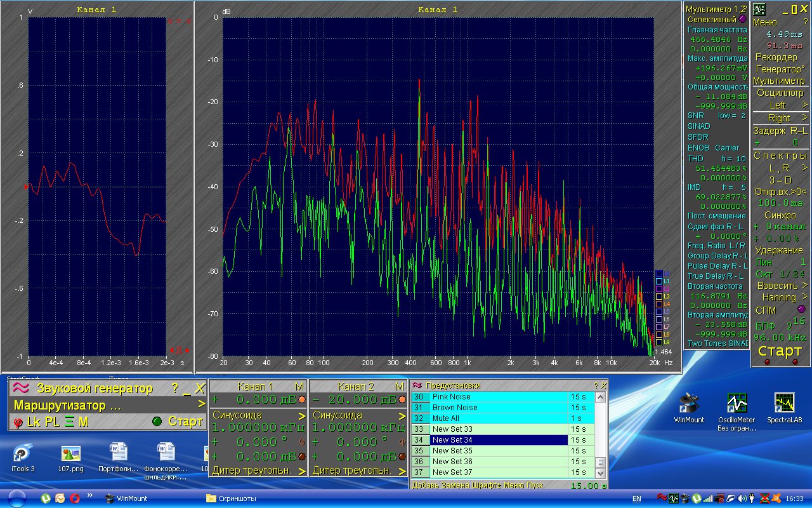Toggle the СПМ purple indicator

(x=783, y=309)
